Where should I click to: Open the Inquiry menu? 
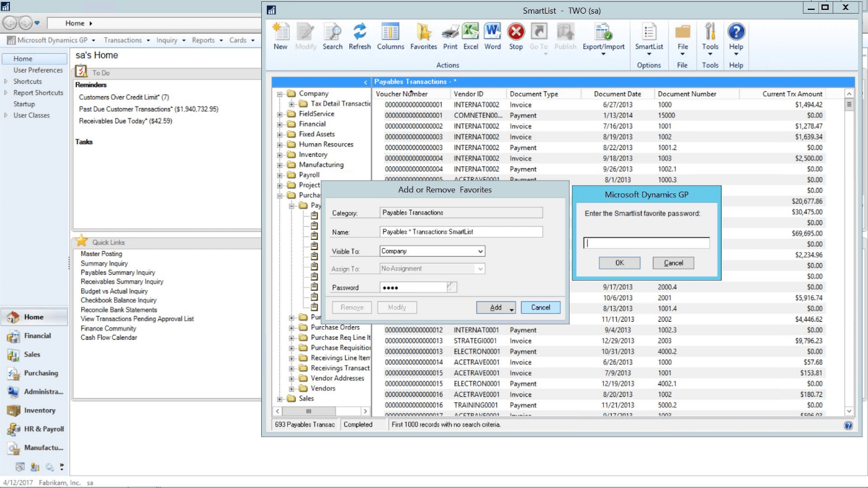[x=171, y=40]
